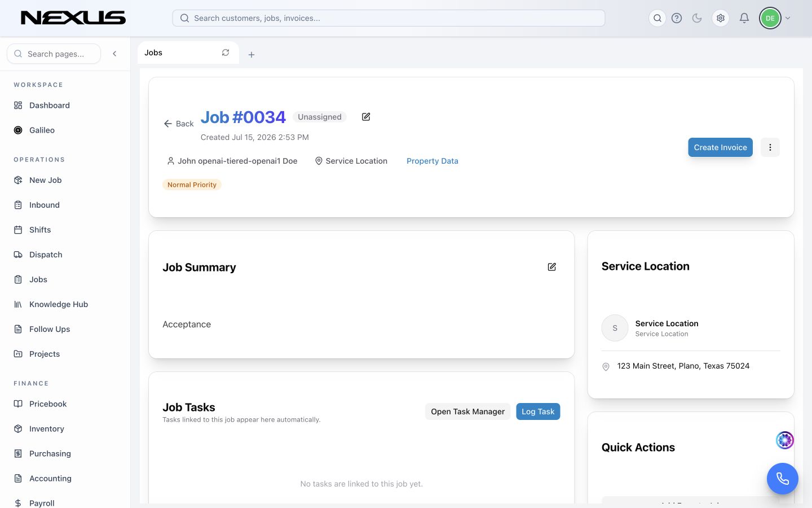
Task: Toggle dark mode moon icon
Action: [697, 18]
